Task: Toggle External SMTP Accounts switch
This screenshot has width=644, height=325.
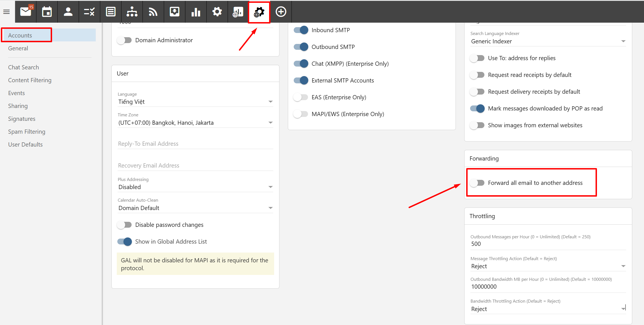Action: (x=301, y=81)
